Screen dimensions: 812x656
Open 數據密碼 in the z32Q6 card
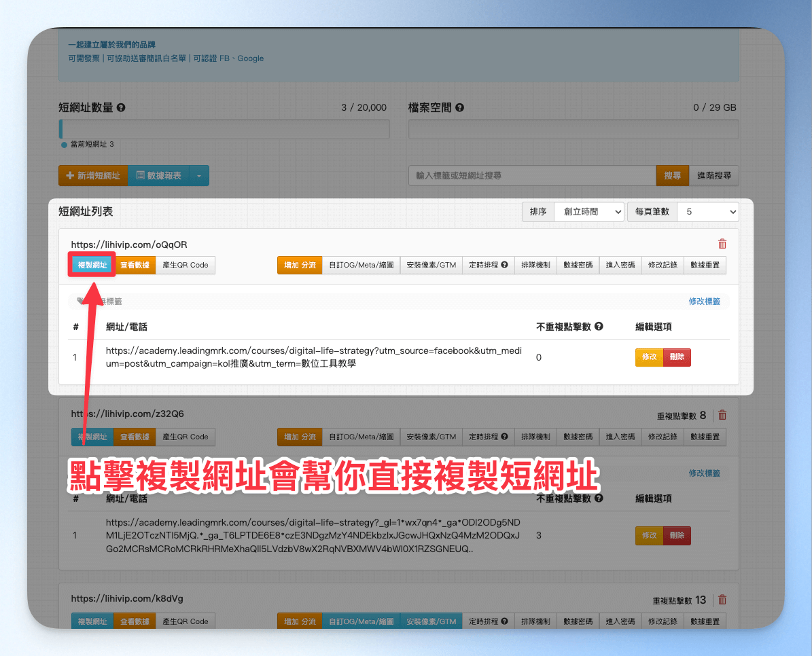pos(578,437)
